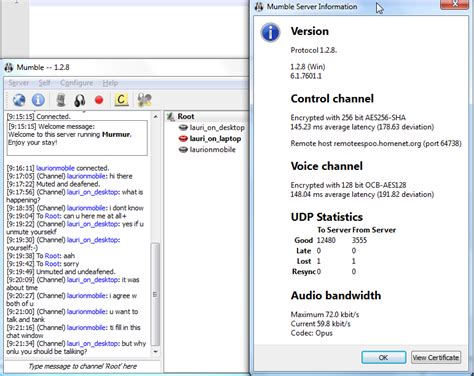Select the Root channel icon in tree
The width and height of the screenshot is (474, 376).
tap(170, 117)
